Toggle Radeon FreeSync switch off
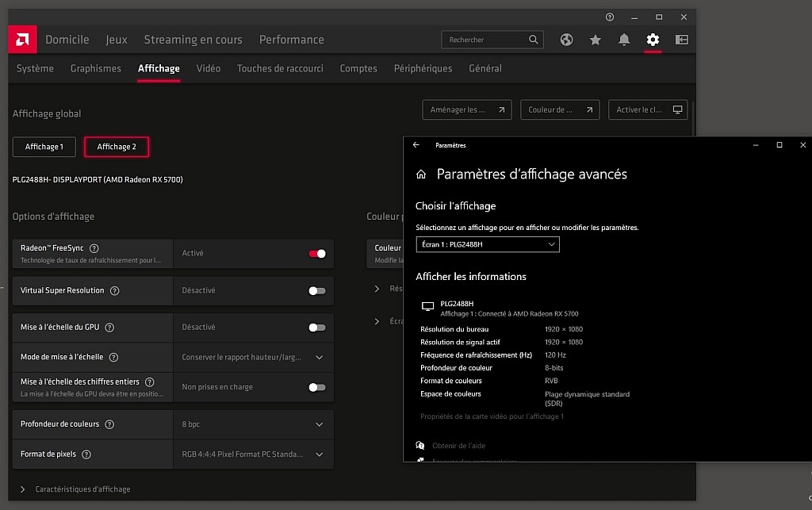The image size is (812, 510). click(317, 254)
